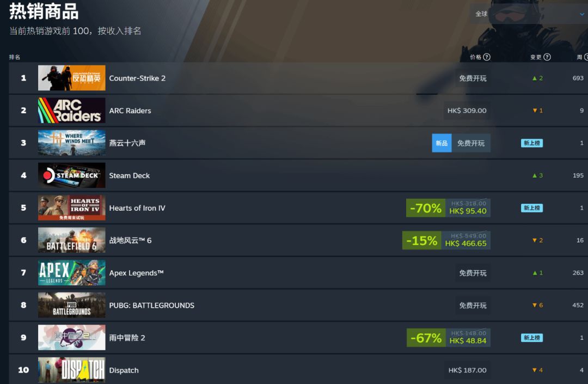The width and height of the screenshot is (588, 384).
Task: Select the Where Winds Meet thumbnail
Action: (72, 143)
